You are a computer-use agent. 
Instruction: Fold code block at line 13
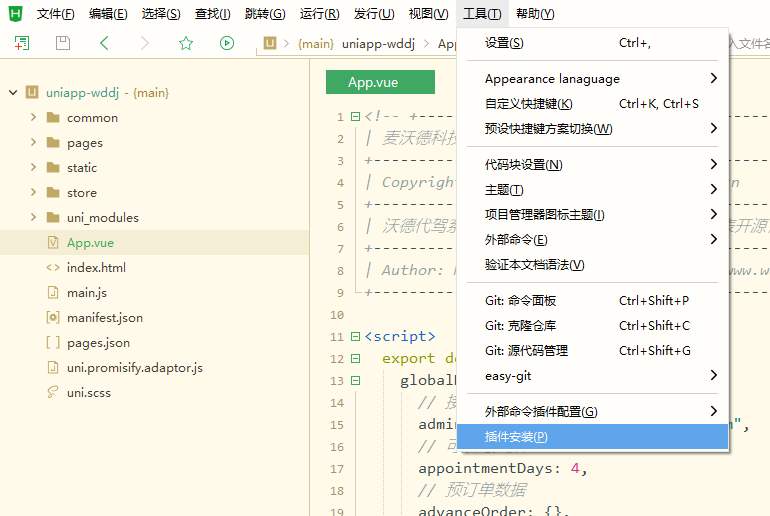point(356,380)
